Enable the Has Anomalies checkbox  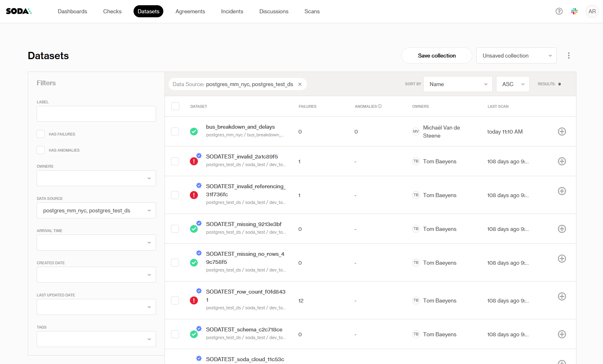pos(41,150)
